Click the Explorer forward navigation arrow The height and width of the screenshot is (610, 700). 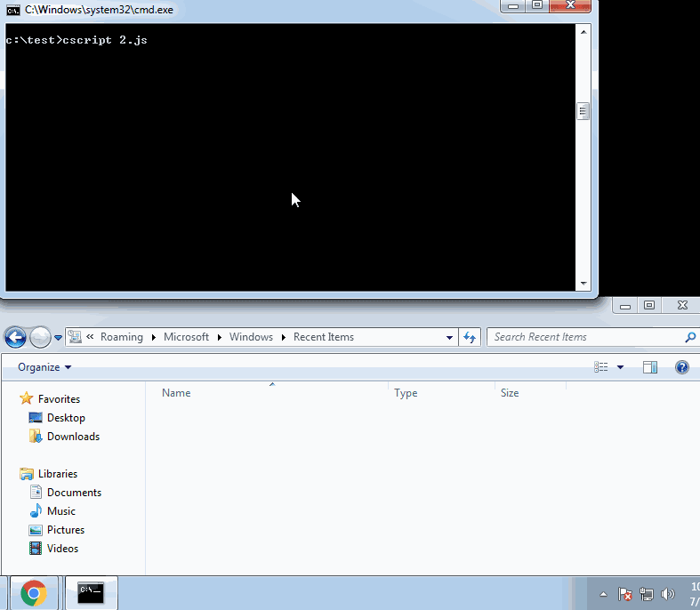pyautogui.click(x=40, y=337)
